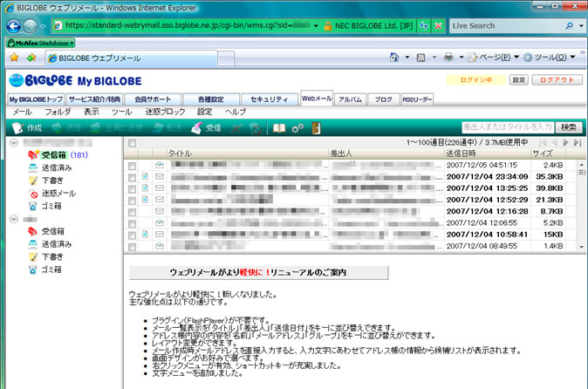
Task: Open Live Search options dropdown arrow
Action: (581, 25)
